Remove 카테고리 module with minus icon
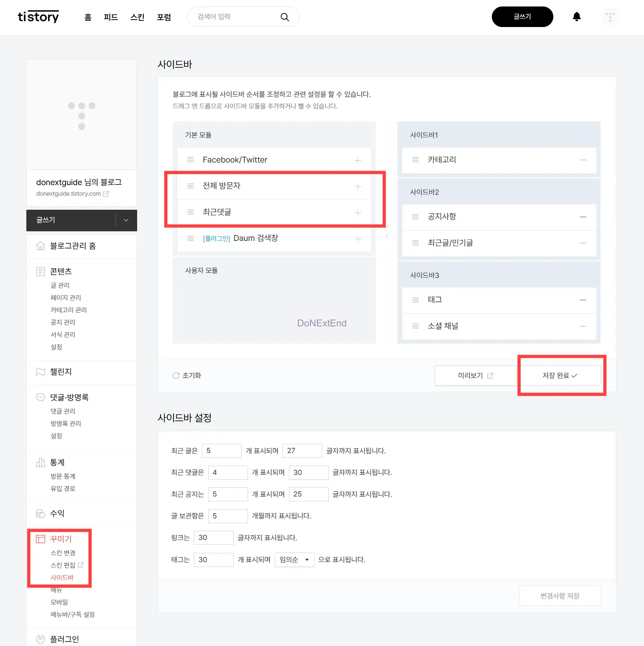 [583, 160]
